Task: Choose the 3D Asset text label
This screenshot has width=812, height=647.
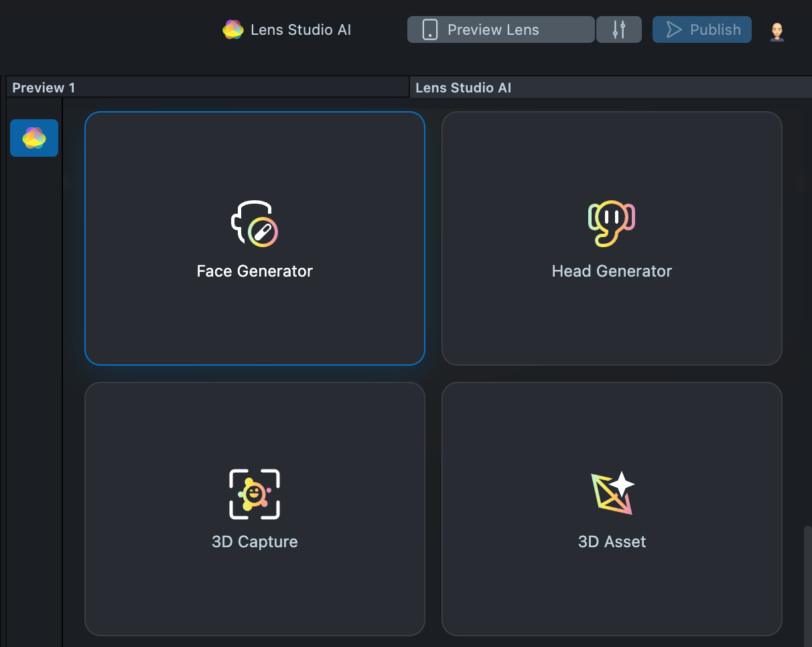Action: [x=612, y=542]
